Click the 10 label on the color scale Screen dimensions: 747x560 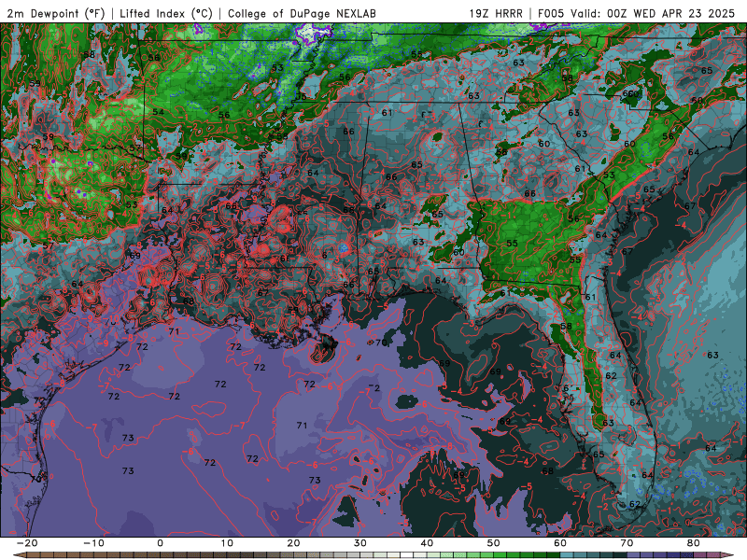coord(227,543)
